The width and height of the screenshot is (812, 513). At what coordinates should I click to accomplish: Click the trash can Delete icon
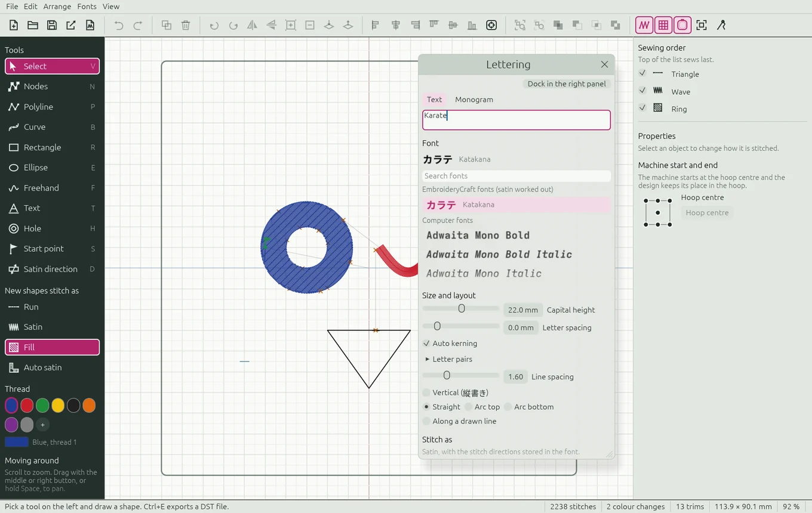point(186,25)
